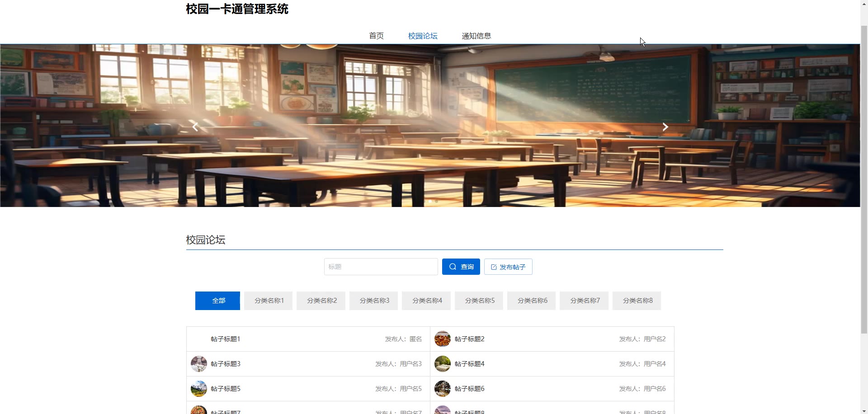Open avatar of post 帖子标题4
This screenshot has height=414, width=868.
point(443,364)
